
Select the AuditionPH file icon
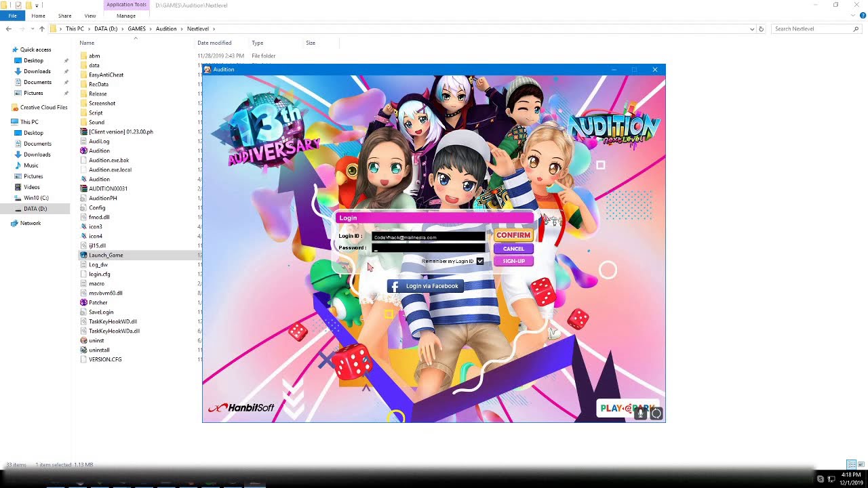83,198
